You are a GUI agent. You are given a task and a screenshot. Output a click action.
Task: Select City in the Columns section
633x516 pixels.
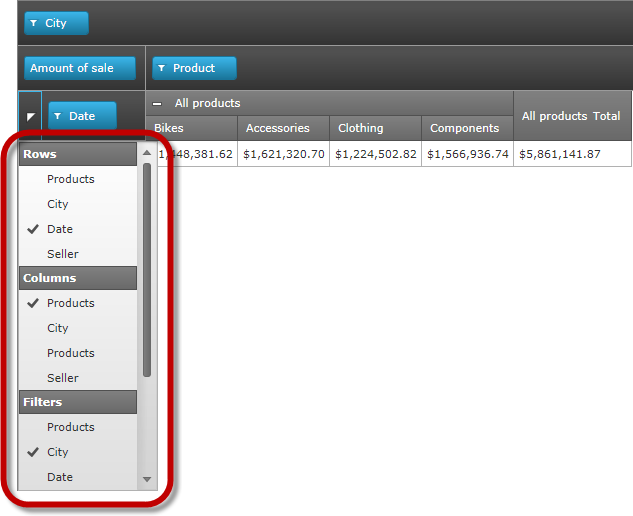coord(58,328)
